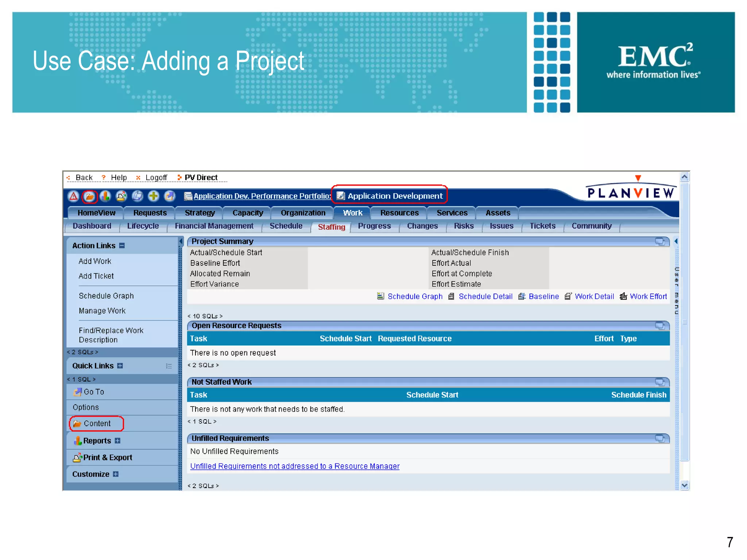Click the green plus add toolbar icon

click(x=154, y=197)
